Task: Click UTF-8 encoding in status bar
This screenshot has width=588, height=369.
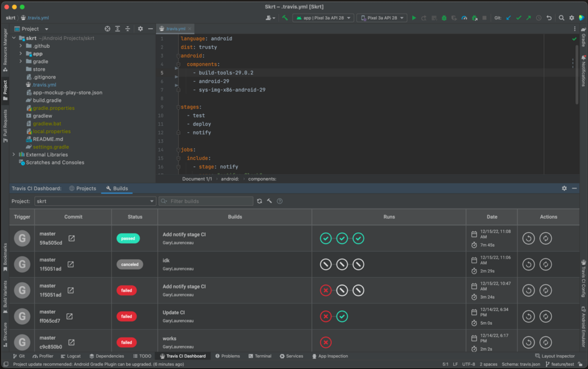Action: pos(469,364)
